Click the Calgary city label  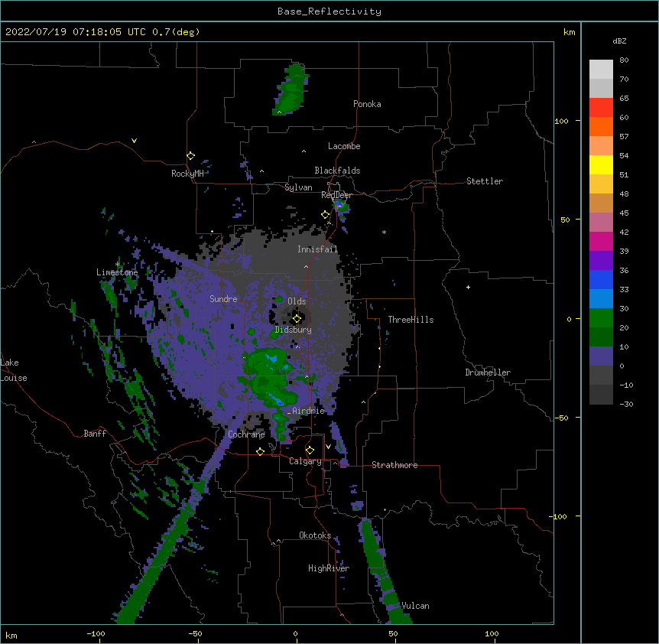[306, 461]
